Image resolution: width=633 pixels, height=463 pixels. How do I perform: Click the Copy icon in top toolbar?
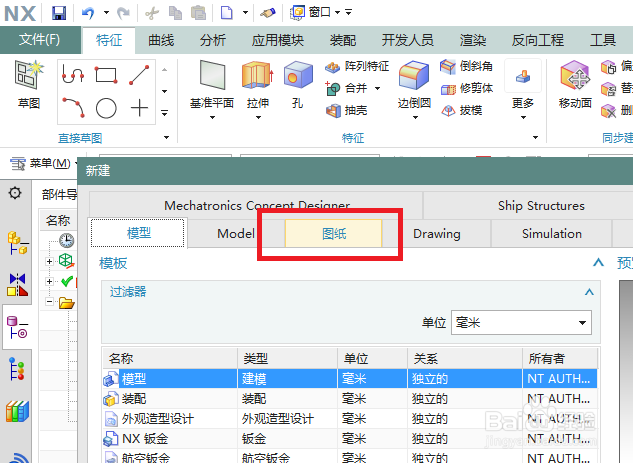175,13
